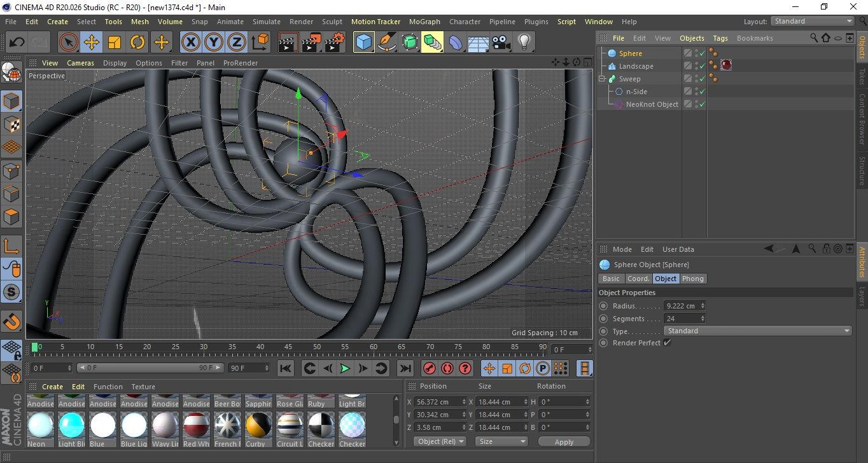Viewport: 868px width, 463px height.
Task: Toggle the Landscape enabled checkmark
Action: click(702, 66)
